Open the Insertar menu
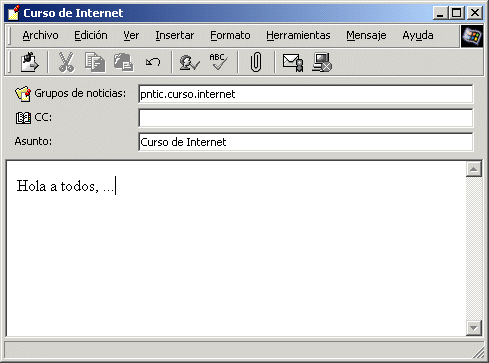 coord(175,35)
